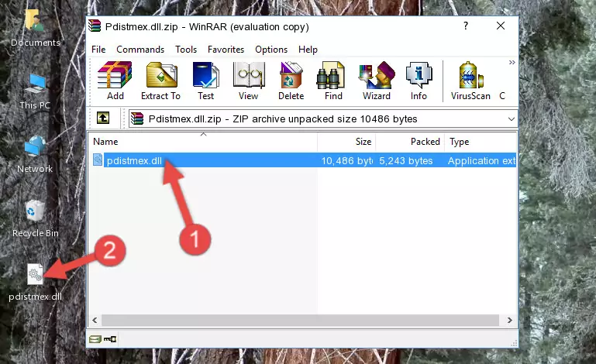Viewport: 596px width, 364px height.
Task: Click the Add archive toolbar icon
Action: (115, 81)
